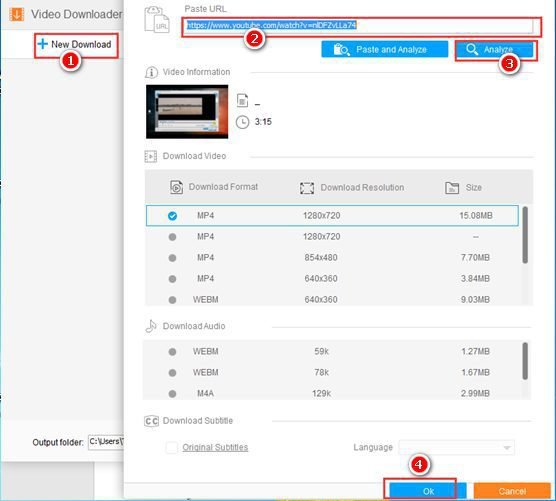Viewport: 556px width, 501px height.
Task: Click the 129k bitrate value
Action: 322,394
